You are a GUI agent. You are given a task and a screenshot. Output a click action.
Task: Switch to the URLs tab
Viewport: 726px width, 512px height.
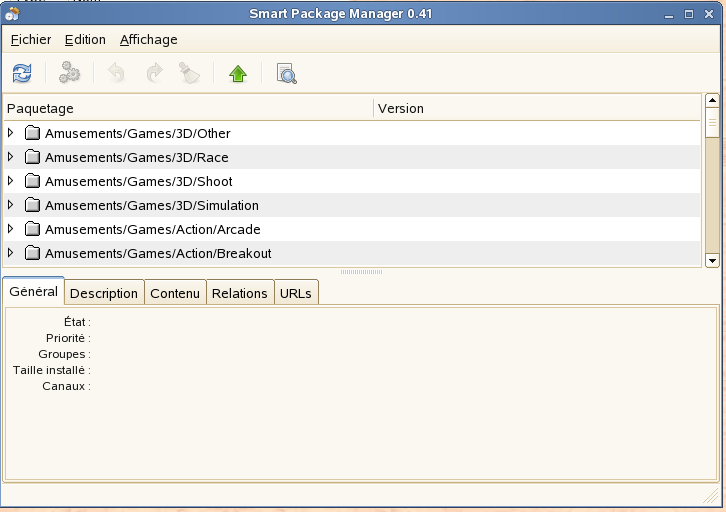pos(295,293)
